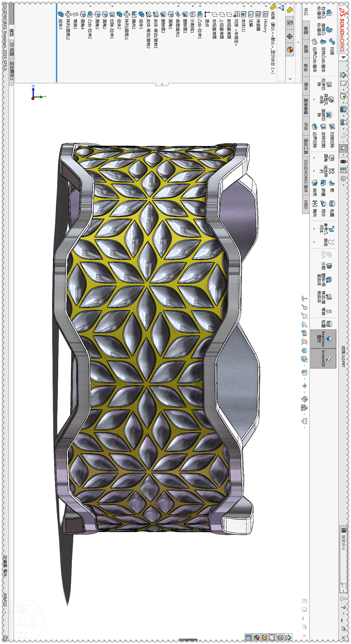Open the Options gear icon
The image size is (351, 644).
pyautogui.click(x=343, y=178)
